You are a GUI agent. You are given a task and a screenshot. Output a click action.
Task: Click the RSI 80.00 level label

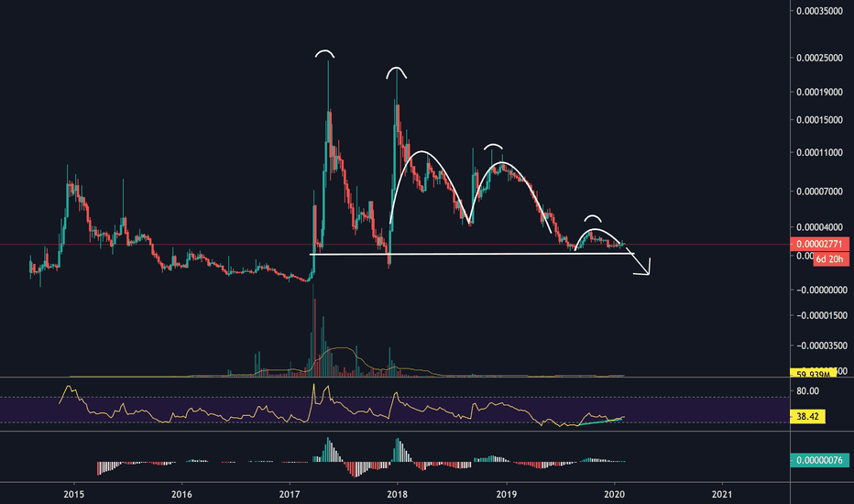[807, 390]
